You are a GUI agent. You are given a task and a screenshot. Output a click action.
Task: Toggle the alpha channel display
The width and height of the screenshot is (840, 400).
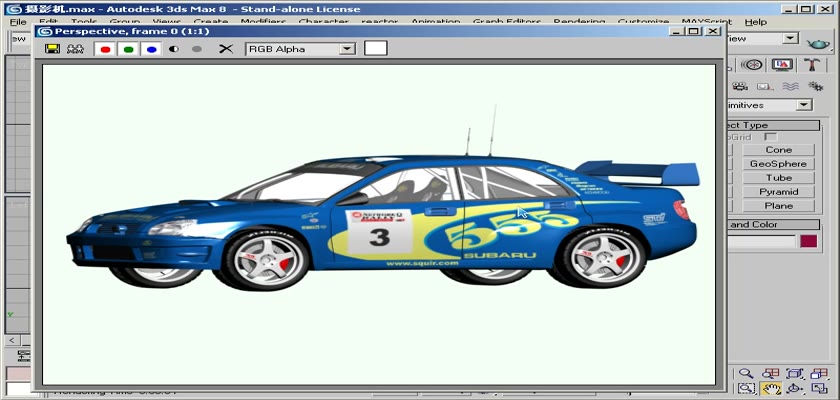tap(174, 49)
